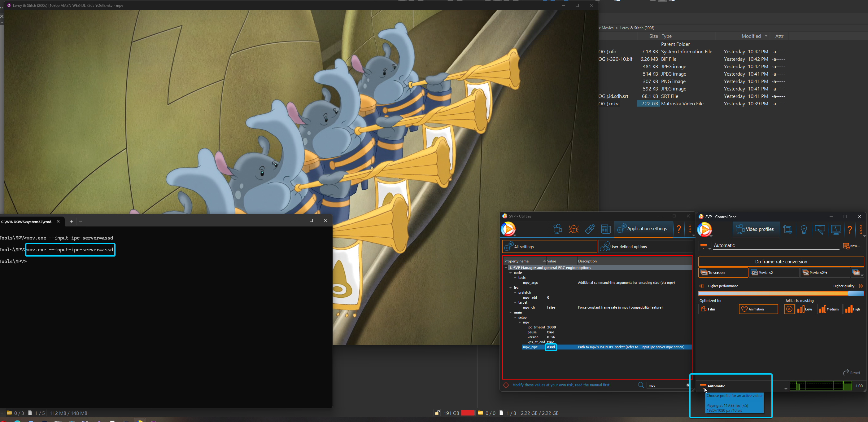Select Film optimization mode
Image resolution: width=868 pixels, height=422 pixels.
[718, 309]
